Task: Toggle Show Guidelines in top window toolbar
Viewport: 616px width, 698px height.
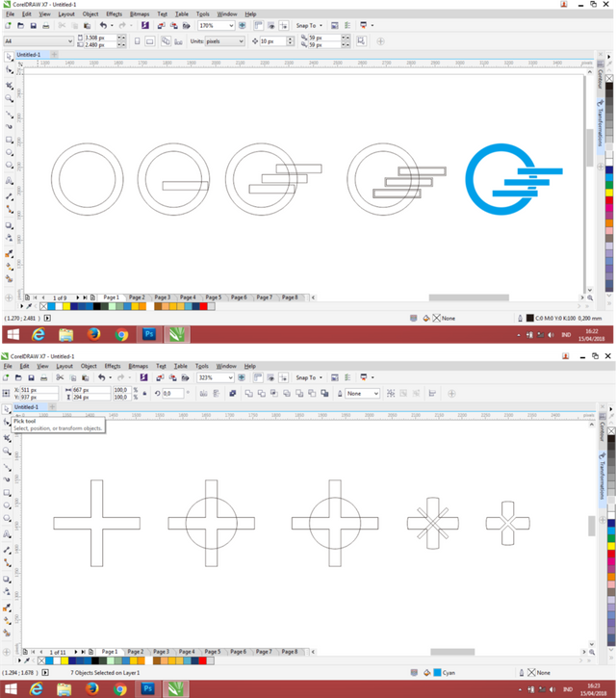Action: tap(284, 26)
